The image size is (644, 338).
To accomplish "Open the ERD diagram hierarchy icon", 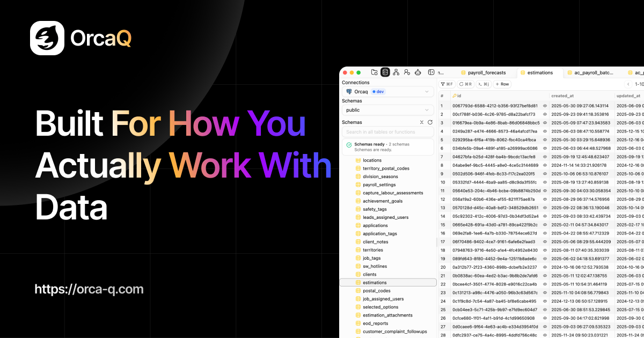I will 396,72.
